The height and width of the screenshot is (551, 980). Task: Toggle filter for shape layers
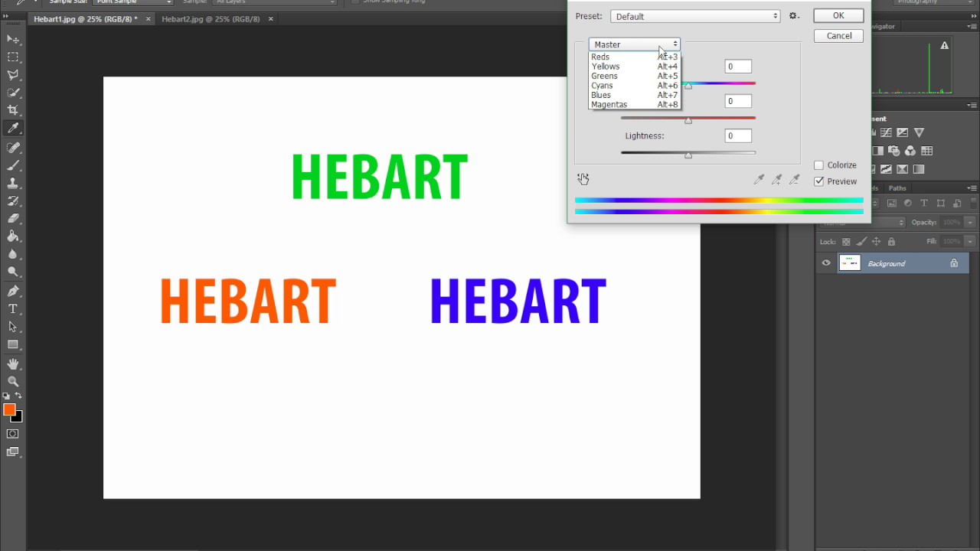[x=941, y=203]
